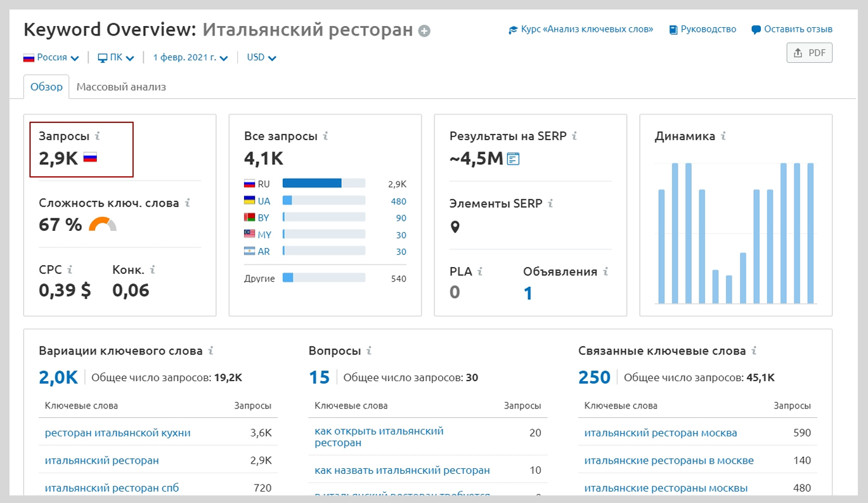Viewport: 868px width, 503px height.
Task: Click the map pin SERP feature icon
Action: (x=455, y=226)
